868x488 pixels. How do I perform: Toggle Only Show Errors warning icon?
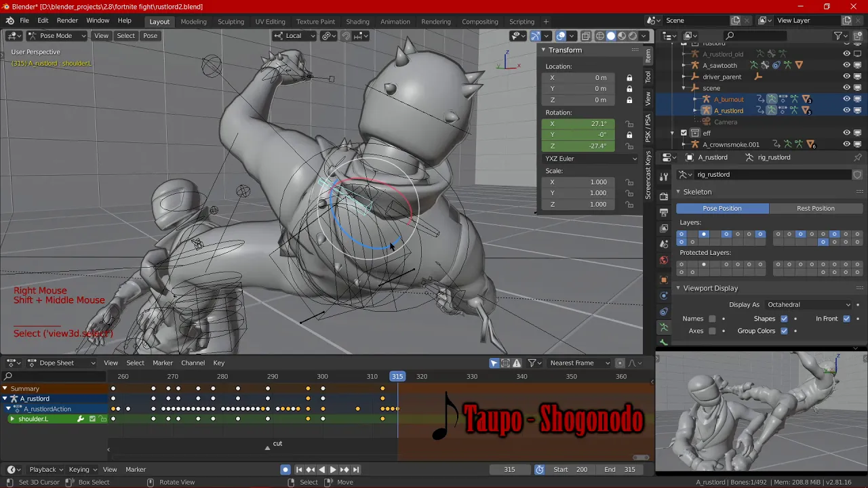(x=517, y=363)
